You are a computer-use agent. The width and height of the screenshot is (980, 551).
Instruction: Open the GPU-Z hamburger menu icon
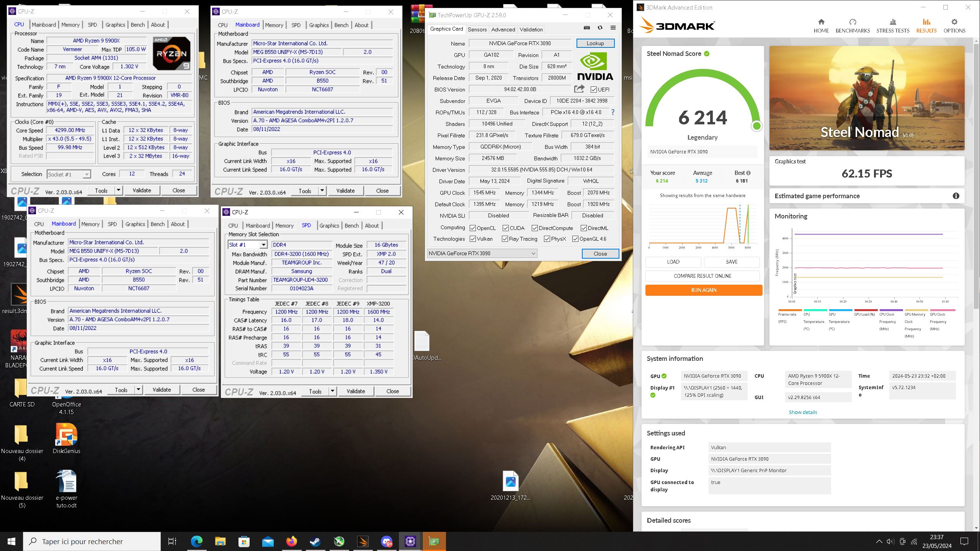tap(613, 28)
